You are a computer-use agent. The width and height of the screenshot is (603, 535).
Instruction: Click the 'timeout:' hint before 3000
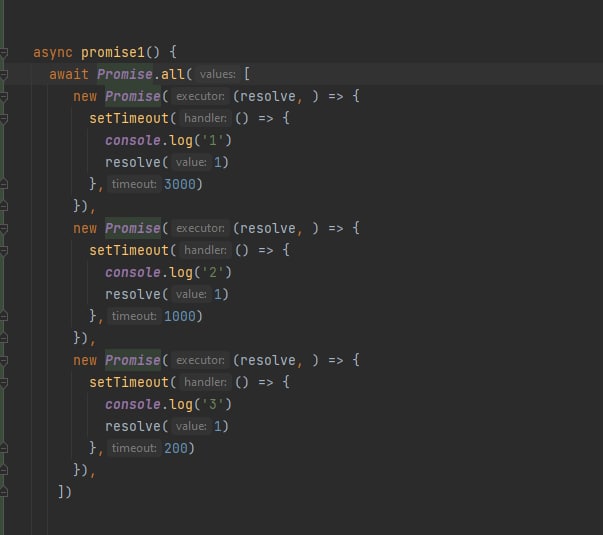click(x=134, y=184)
